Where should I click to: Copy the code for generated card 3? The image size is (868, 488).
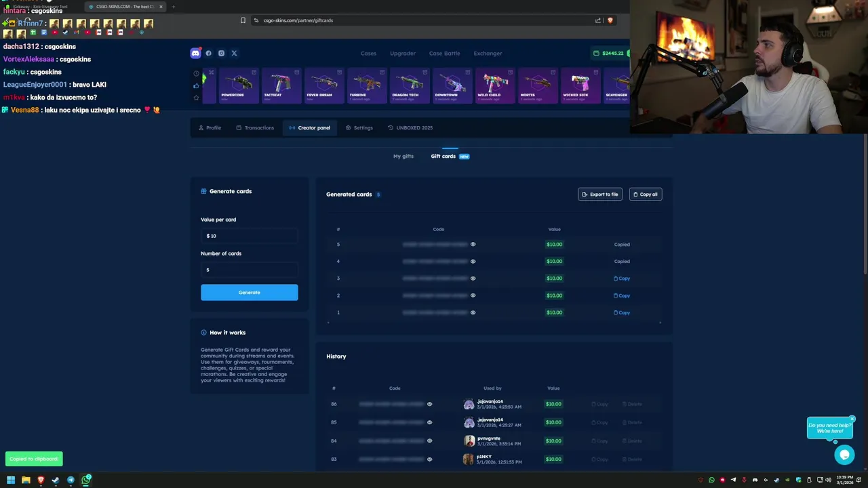[622, 278]
